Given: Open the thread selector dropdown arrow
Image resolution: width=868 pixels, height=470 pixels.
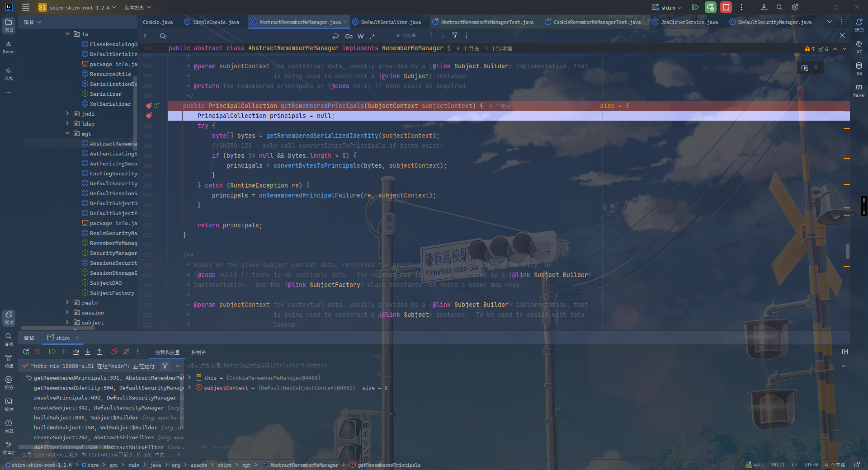Looking at the screenshot, I should coord(178,366).
